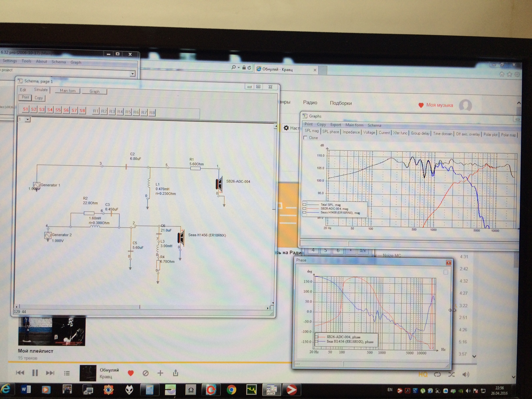Click the browser refresh icon
The width and height of the screenshot is (532, 399).
[249, 67]
